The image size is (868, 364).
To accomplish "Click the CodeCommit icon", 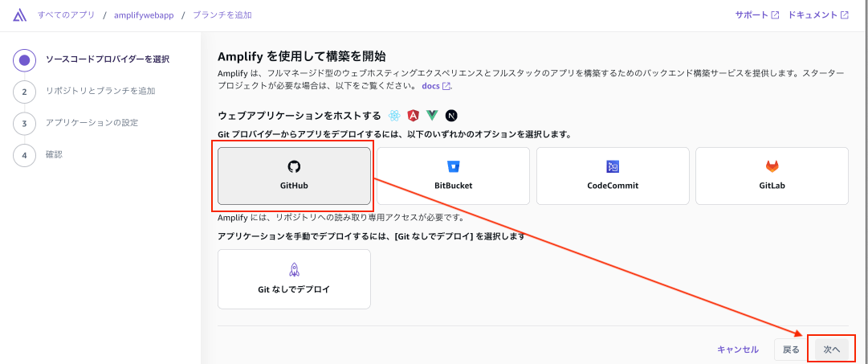I will click(x=613, y=167).
